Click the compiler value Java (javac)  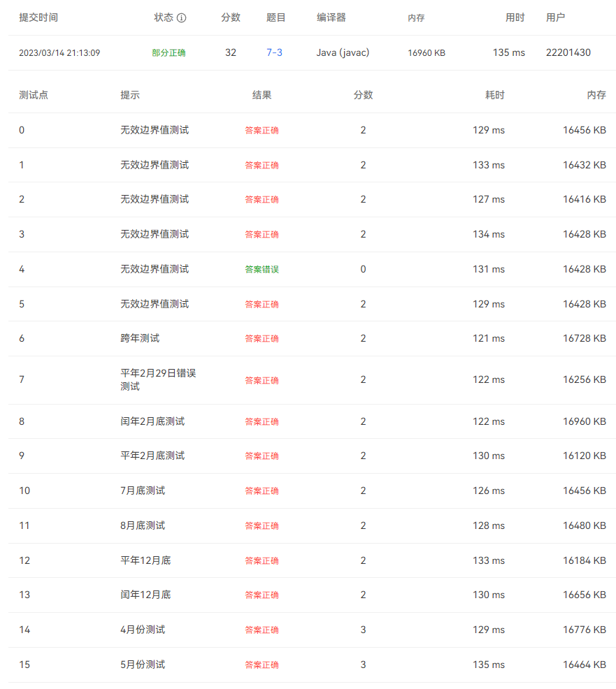(343, 52)
